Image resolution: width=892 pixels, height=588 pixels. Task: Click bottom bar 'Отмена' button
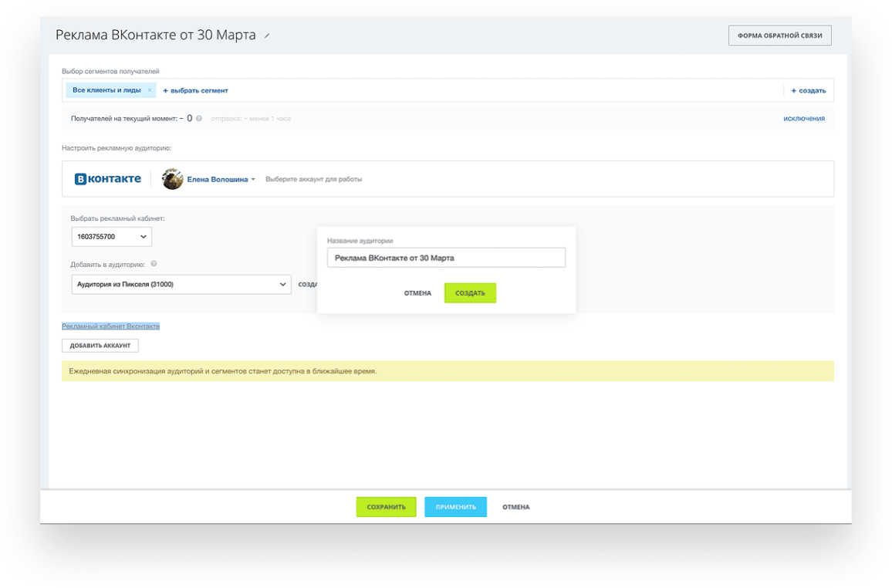(515, 507)
